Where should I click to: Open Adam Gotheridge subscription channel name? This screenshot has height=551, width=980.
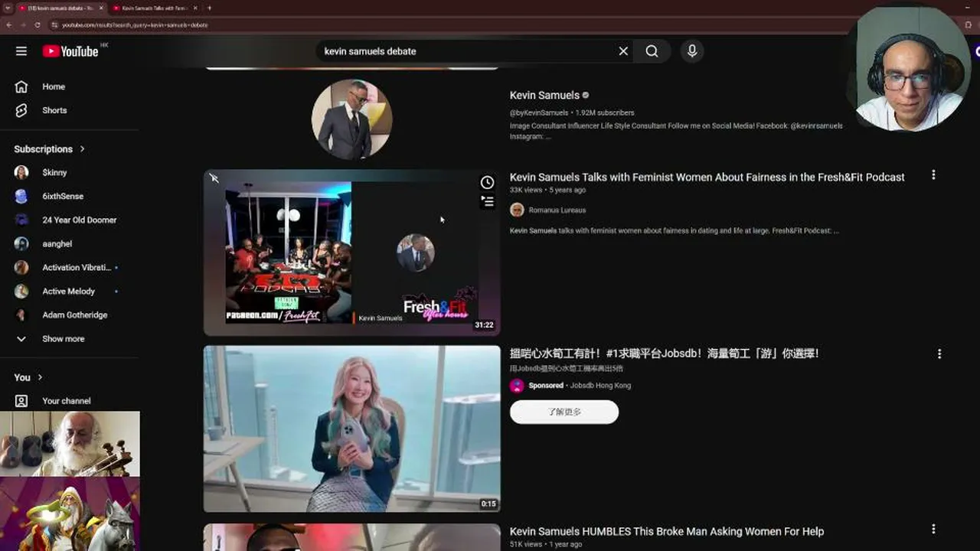(75, 315)
